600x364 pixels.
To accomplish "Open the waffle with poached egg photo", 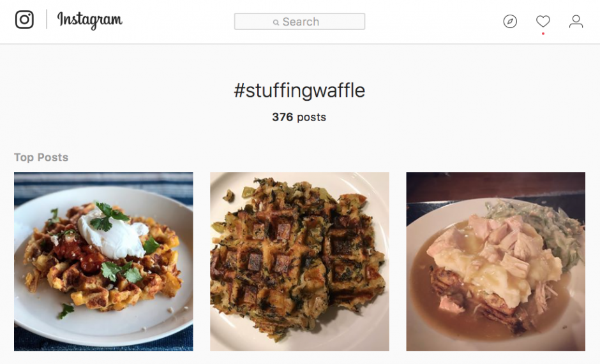I will click(103, 261).
